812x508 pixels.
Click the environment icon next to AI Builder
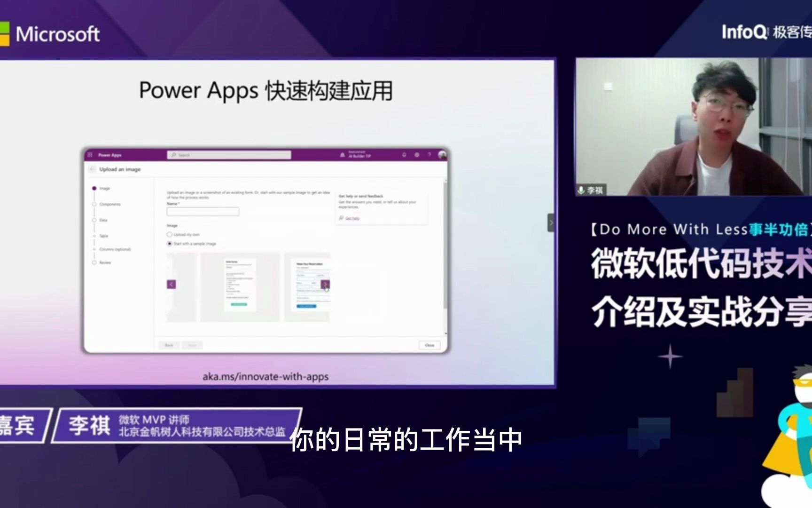342,155
